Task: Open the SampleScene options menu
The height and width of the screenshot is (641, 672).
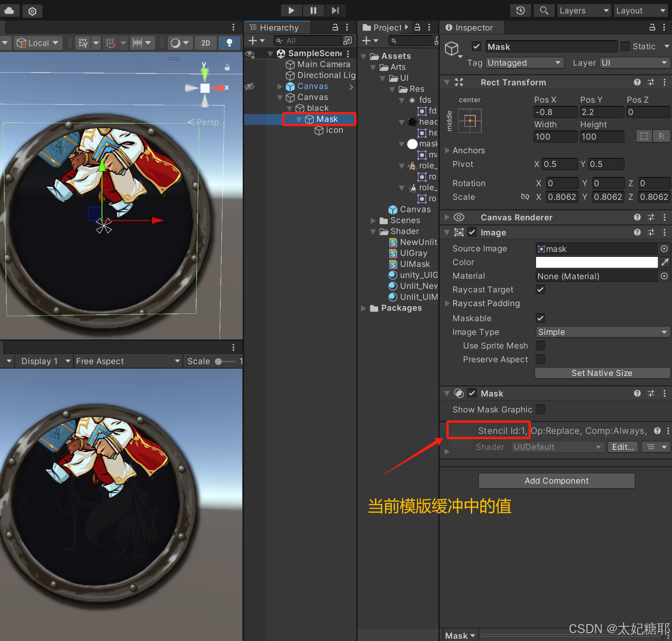Action: [x=348, y=53]
